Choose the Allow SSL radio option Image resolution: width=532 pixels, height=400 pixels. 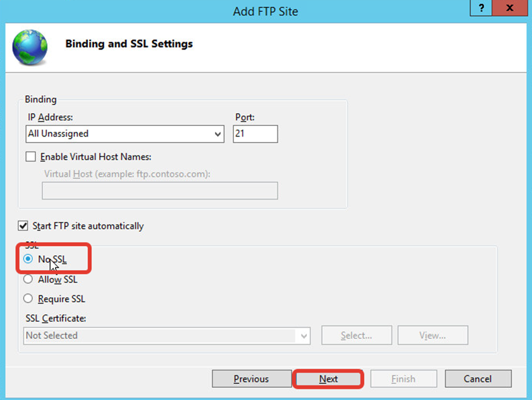[28, 279]
